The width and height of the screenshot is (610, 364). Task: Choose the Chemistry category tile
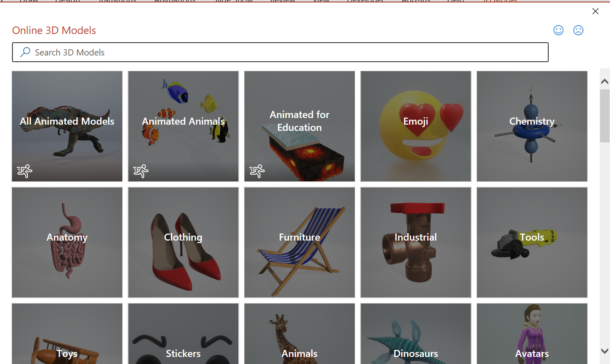(532, 126)
